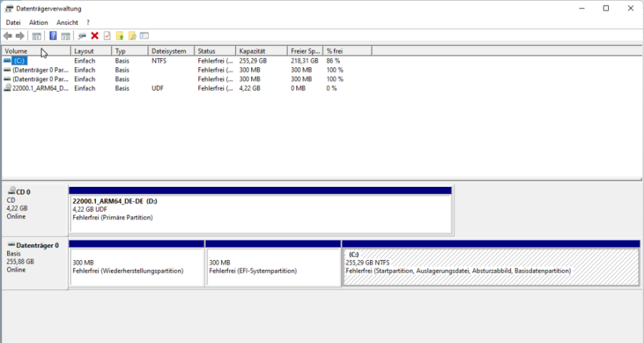
Task: Minimize the Datenträgerverwaltung window
Action: [582, 9]
